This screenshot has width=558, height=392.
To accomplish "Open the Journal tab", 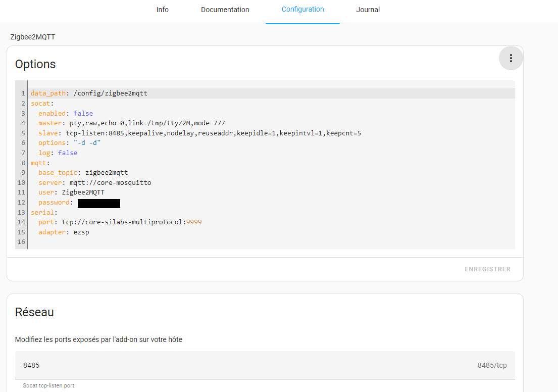I will (x=368, y=10).
